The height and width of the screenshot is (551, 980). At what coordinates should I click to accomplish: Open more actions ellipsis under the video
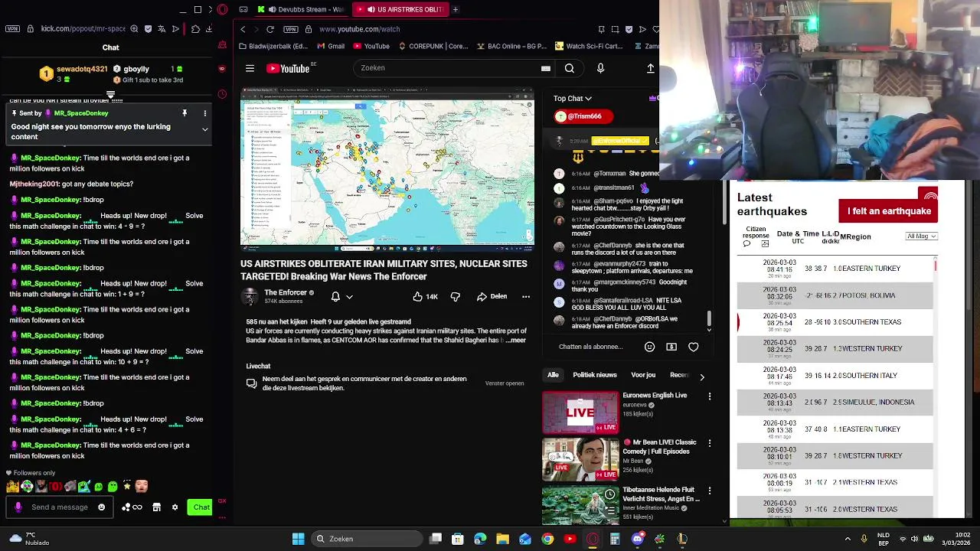coord(526,296)
